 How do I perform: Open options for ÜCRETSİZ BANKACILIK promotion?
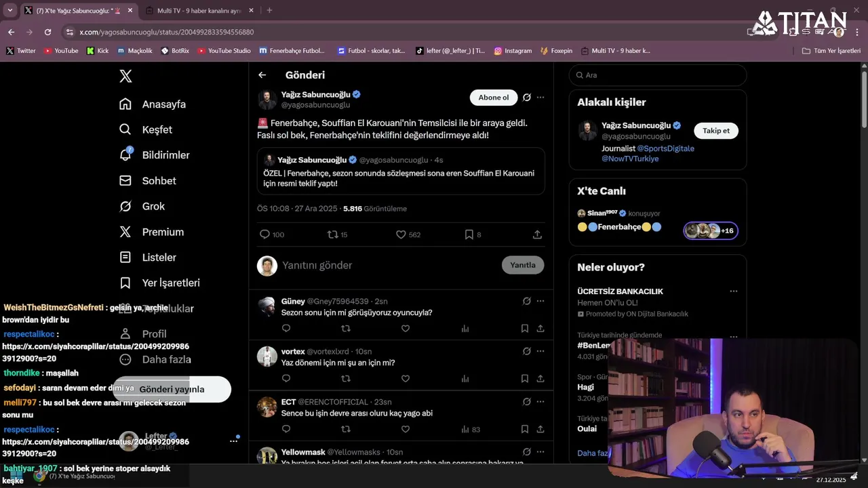coord(733,291)
